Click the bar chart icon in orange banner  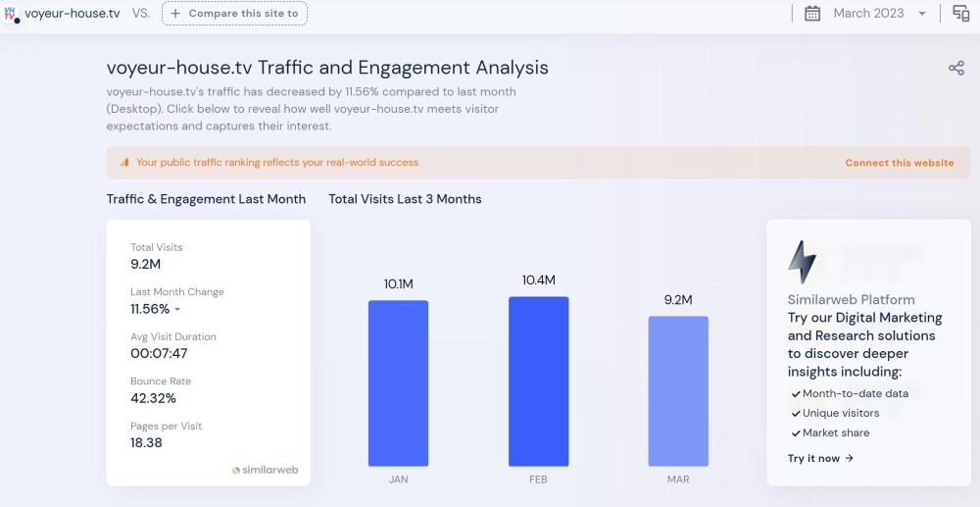coord(124,163)
